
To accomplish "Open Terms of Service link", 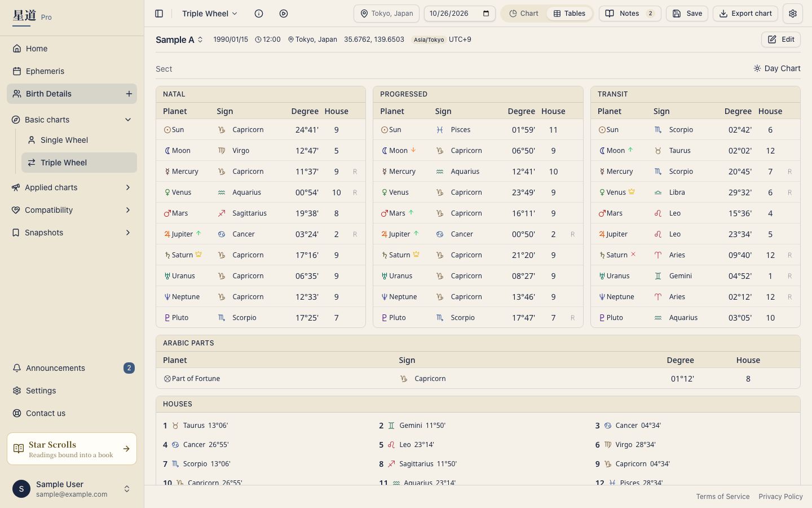I will [x=723, y=497].
